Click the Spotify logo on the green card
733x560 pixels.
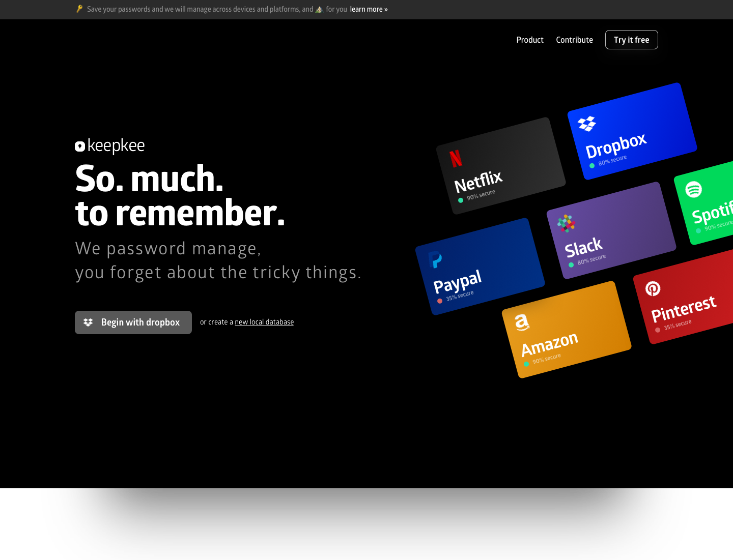point(693,189)
